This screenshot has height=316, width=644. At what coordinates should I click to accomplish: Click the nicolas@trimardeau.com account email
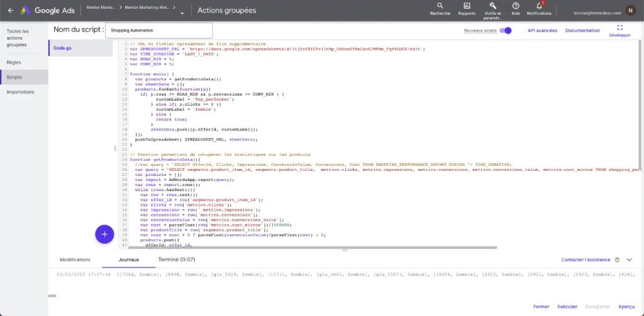coord(597,13)
